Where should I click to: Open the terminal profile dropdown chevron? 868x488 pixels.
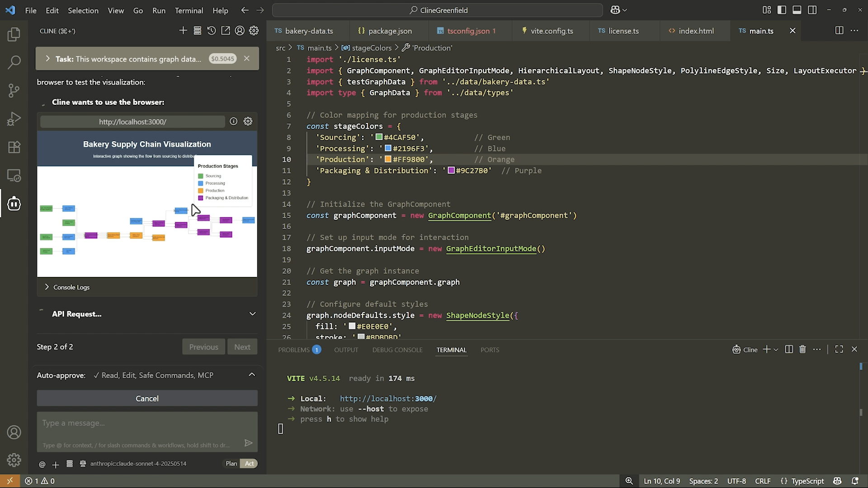tap(776, 349)
